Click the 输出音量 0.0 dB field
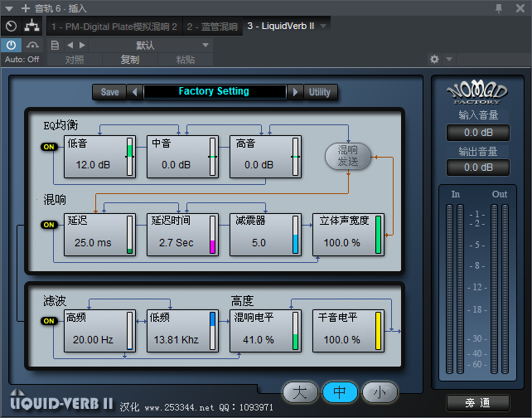 pyautogui.click(x=478, y=167)
